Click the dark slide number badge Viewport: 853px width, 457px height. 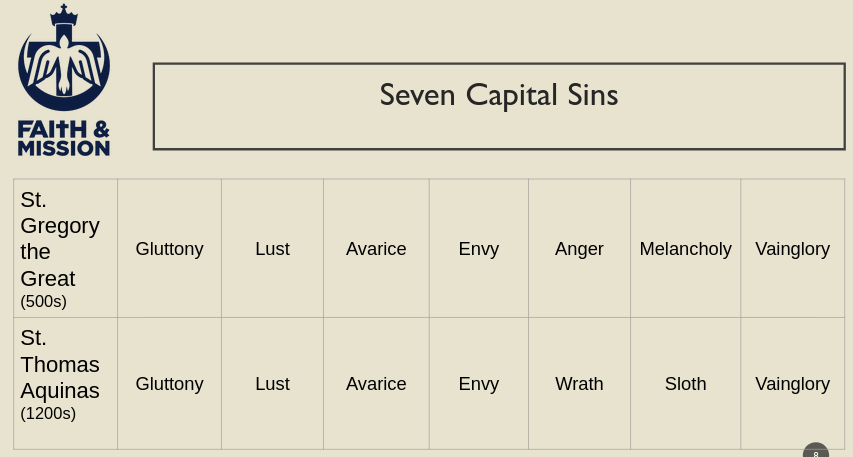[x=816, y=452]
